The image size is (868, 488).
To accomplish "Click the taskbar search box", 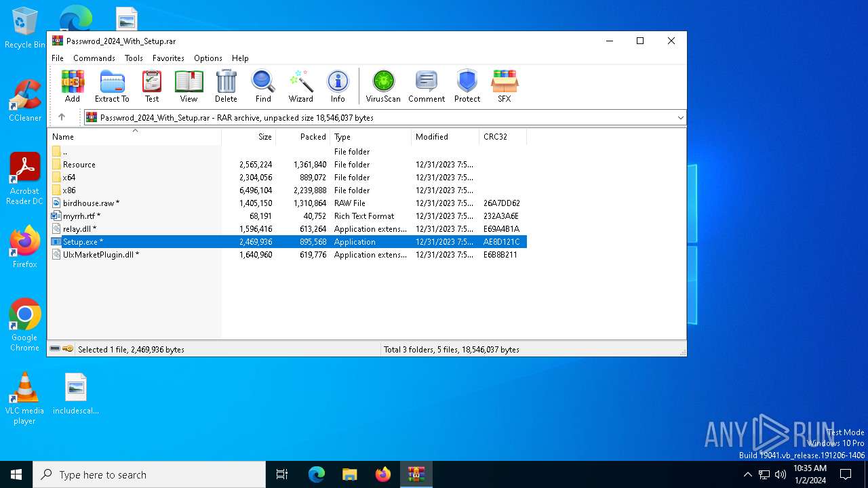I will tap(149, 474).
